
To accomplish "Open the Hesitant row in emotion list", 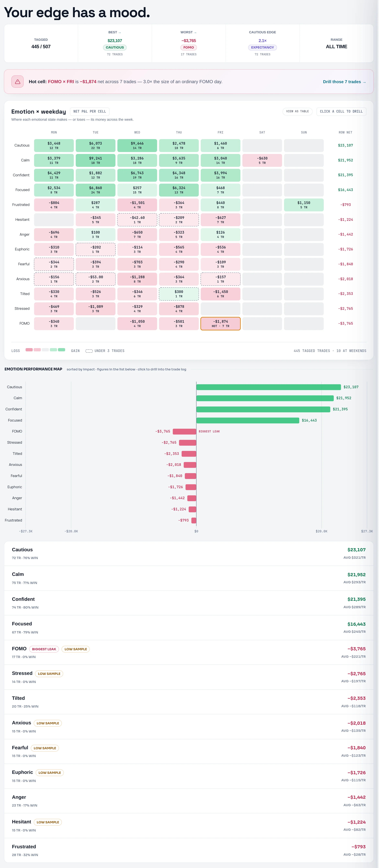I will 189,826.
